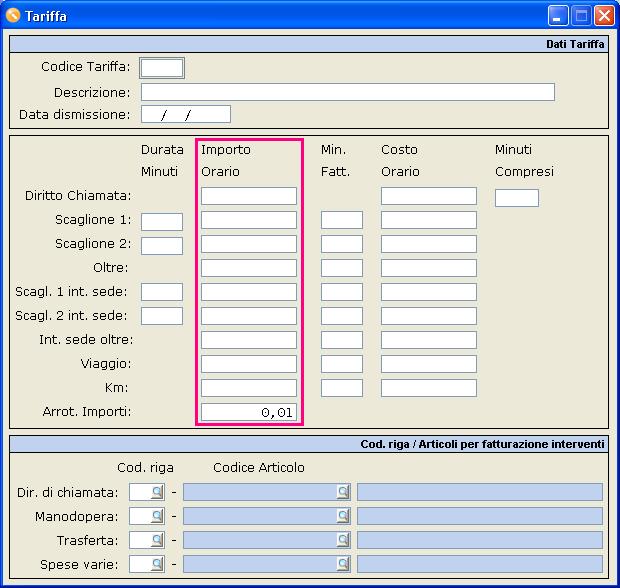Click Km Min. Fatt. field
Viewport: 620px width, 588px height.
click(x=342, y=388)
